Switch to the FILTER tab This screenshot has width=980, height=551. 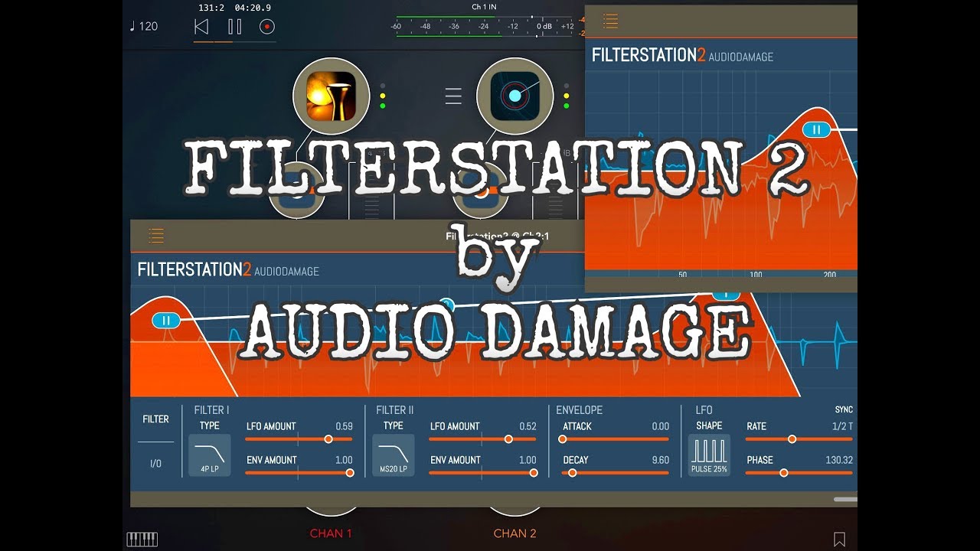coord(156,419)
